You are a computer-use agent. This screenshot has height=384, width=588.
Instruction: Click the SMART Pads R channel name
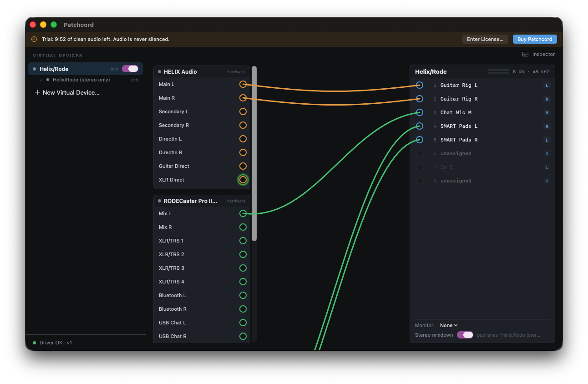pyautogui.click(x=459, y=140)
